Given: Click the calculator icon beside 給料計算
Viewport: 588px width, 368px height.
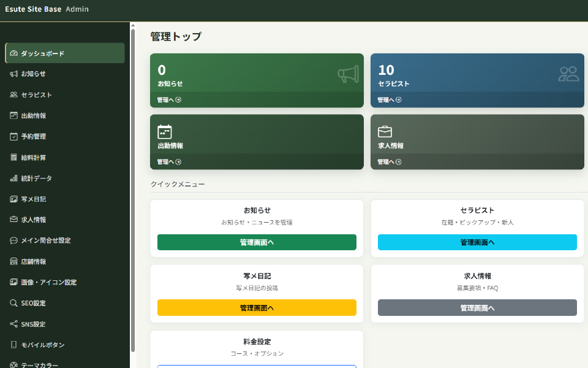Looking at the screenshot, I should [x=14, y=158].
